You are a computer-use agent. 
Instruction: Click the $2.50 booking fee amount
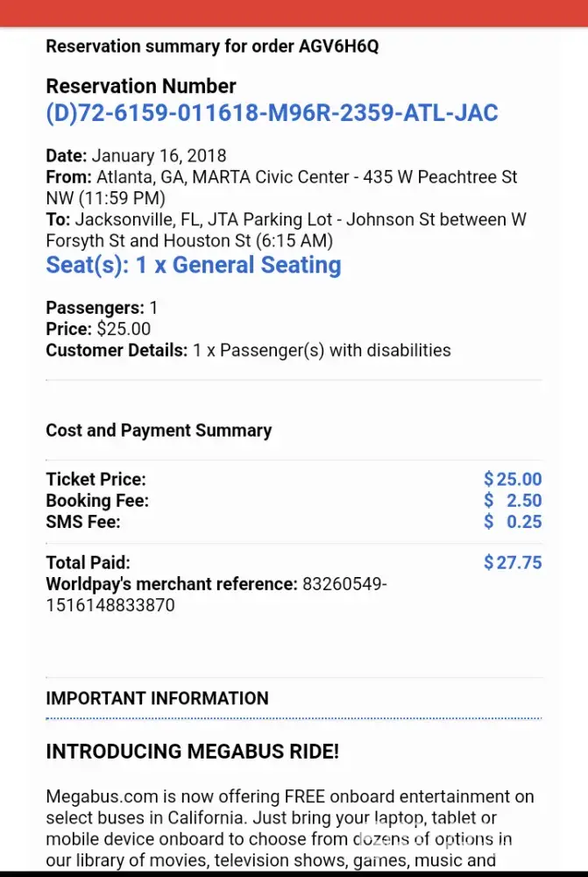(513, 501)
